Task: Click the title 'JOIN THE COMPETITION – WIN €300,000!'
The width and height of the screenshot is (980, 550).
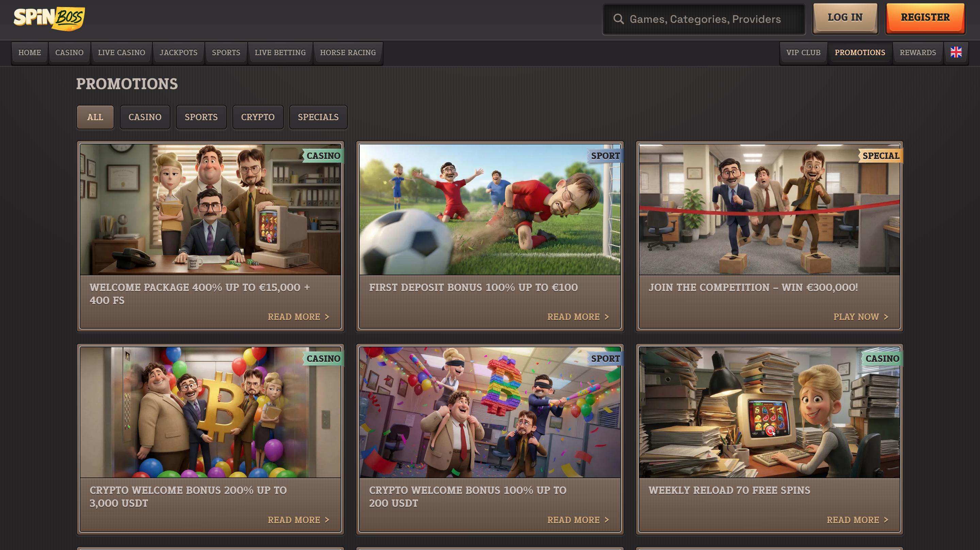Action: pos(753,287)
